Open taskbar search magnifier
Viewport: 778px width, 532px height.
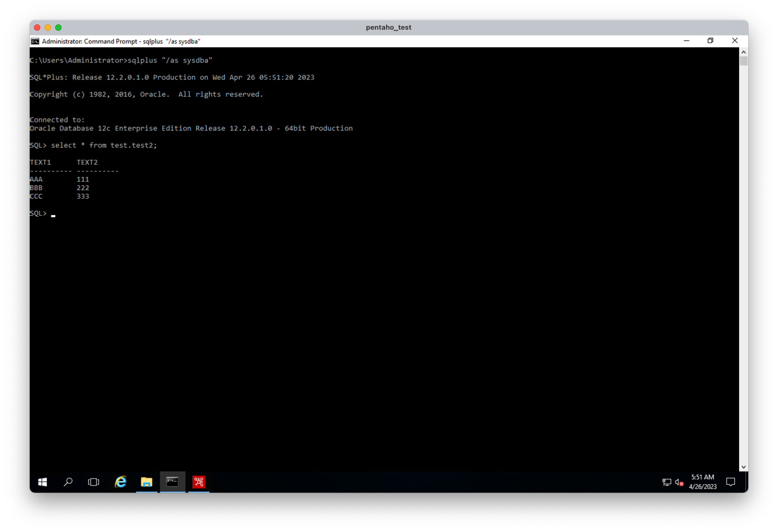tap(68, 482)
